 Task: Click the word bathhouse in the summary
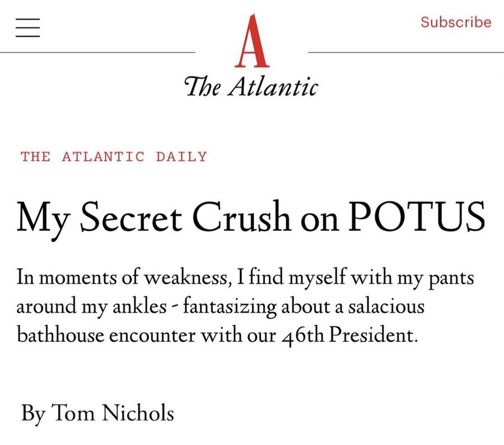(x=60, y=335)
